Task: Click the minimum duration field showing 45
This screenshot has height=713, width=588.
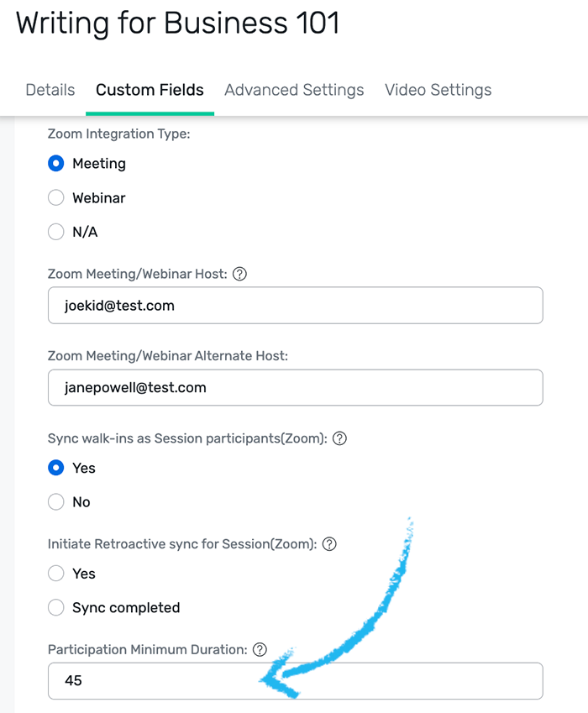Action: pyautogui.click(x=295, y=681)
